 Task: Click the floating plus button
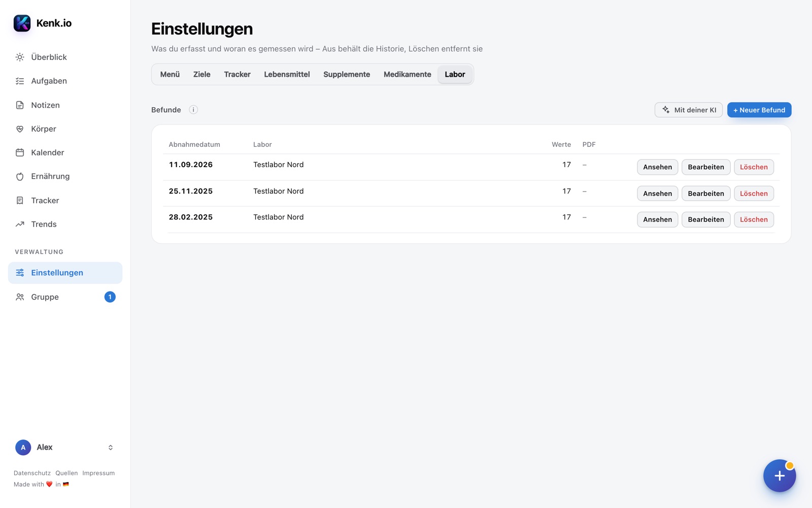click(x=780, y=475)
